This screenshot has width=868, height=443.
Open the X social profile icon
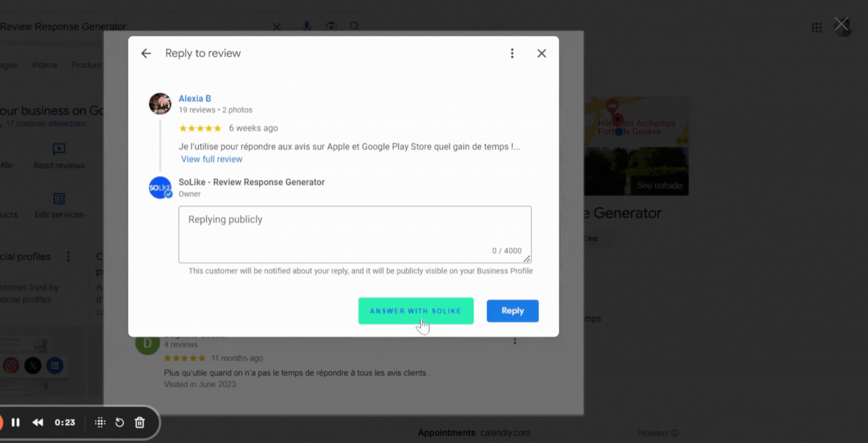(x=33, y=365)
